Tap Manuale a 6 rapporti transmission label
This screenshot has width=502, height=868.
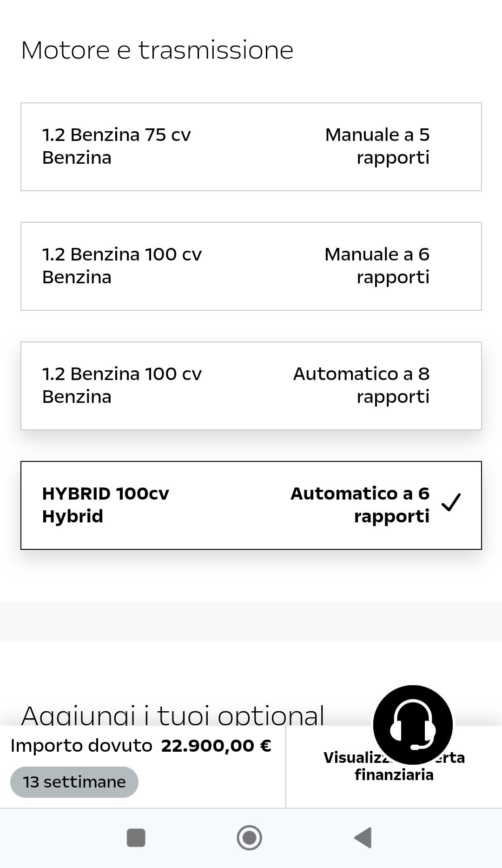(x=377, y=266)
